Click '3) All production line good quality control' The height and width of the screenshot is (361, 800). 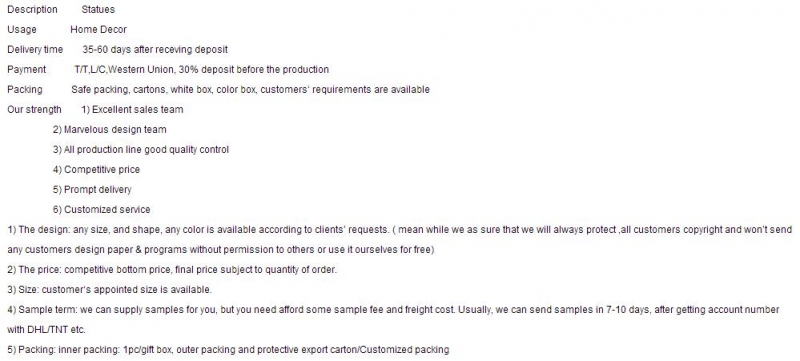141,149
